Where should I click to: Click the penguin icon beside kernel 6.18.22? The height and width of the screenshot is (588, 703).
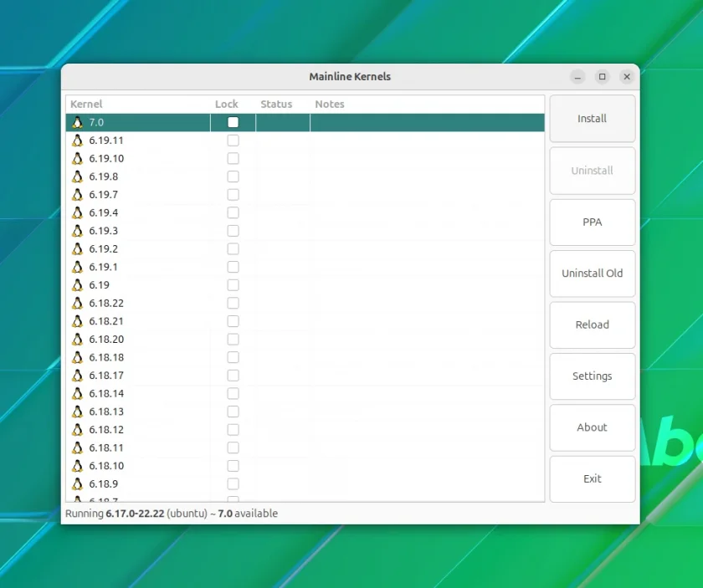pos(78,303)
